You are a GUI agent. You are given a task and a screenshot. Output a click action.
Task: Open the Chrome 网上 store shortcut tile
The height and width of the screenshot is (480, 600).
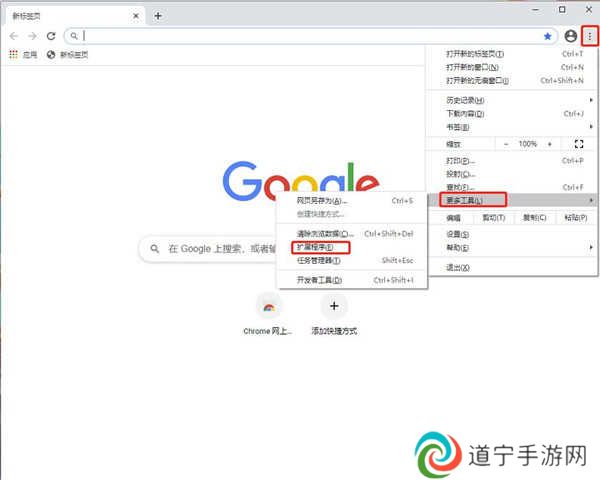(x=268, y=314)
